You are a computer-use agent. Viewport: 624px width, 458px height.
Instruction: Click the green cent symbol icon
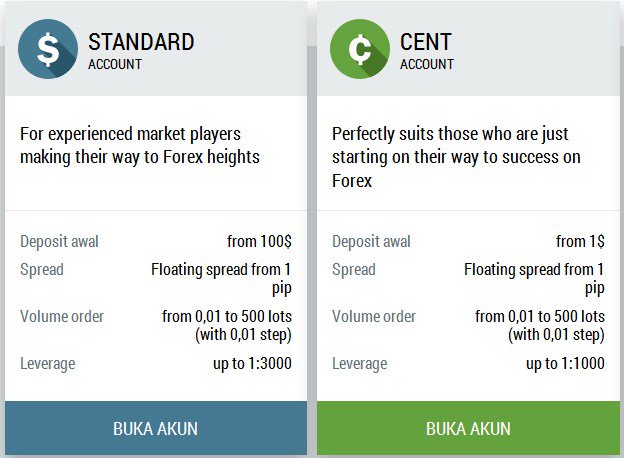(x=360, y=49)
